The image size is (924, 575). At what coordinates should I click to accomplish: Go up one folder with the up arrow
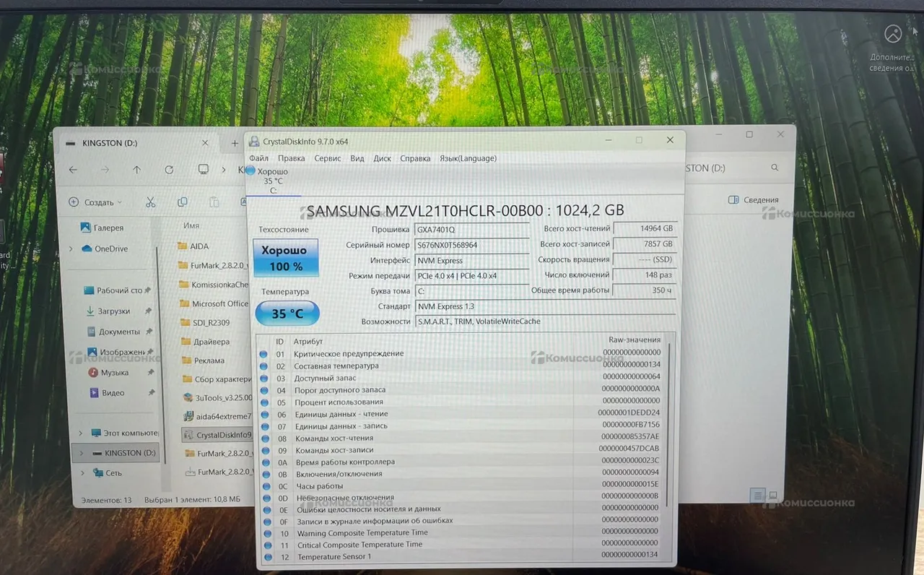(x=137, y=170)
